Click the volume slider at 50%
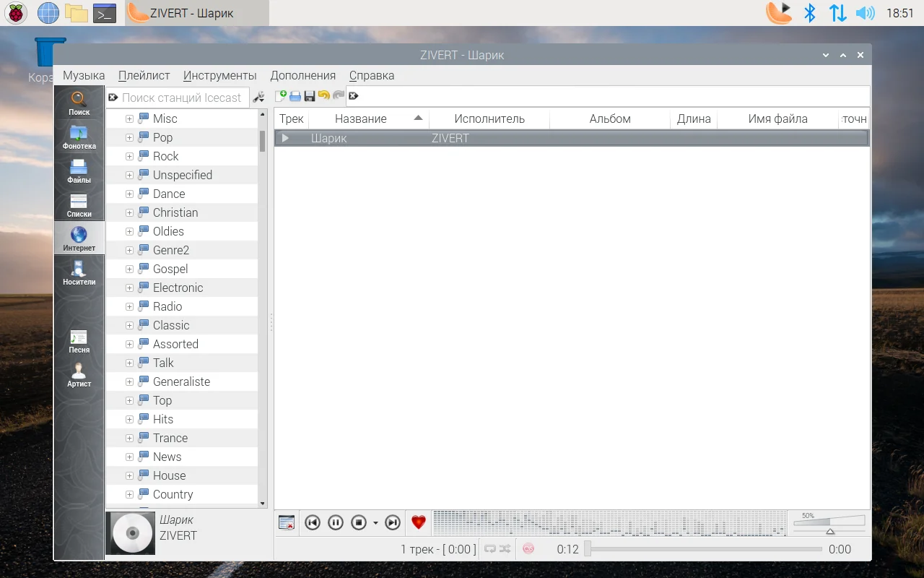Screen dimensions: 924x578 [829, 523]
